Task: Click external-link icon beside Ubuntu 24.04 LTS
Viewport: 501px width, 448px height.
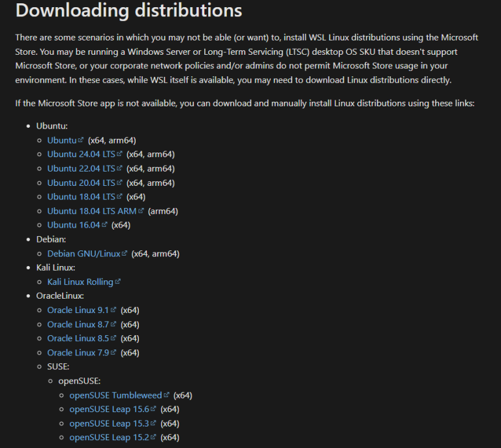Action: [119, 154]
